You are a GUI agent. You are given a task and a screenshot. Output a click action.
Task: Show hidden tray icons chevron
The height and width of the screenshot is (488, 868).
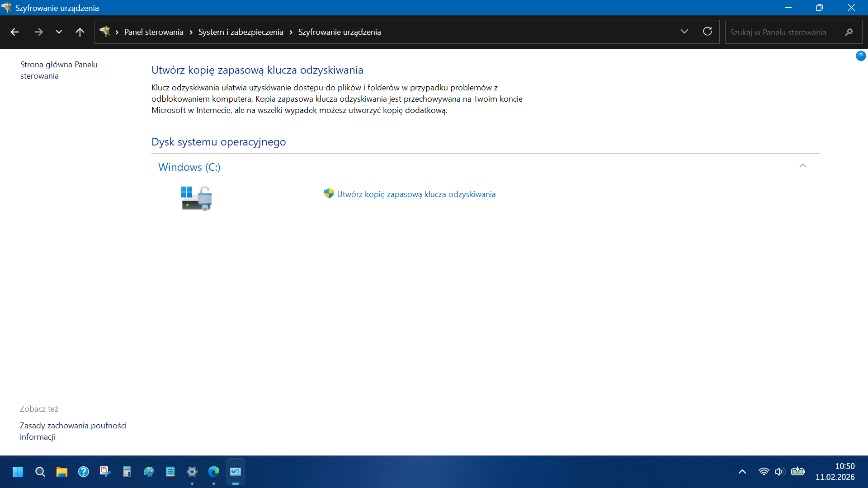(x=742, y=472)
